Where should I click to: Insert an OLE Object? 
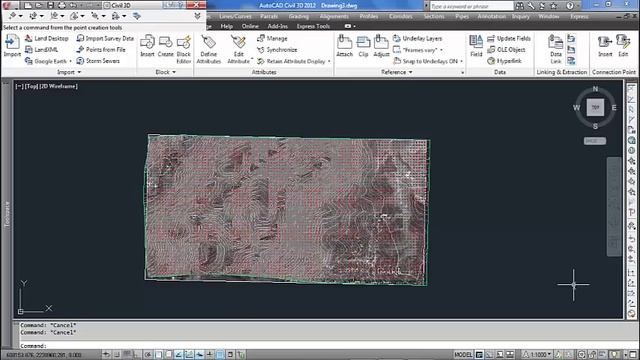pos(507,50)
